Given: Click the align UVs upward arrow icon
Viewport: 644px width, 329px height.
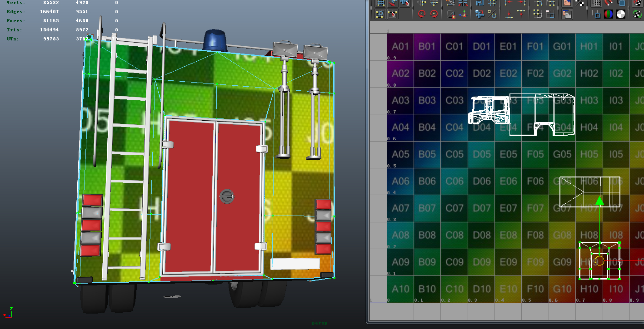Looking at the screenshot, I should coord(521,14).
